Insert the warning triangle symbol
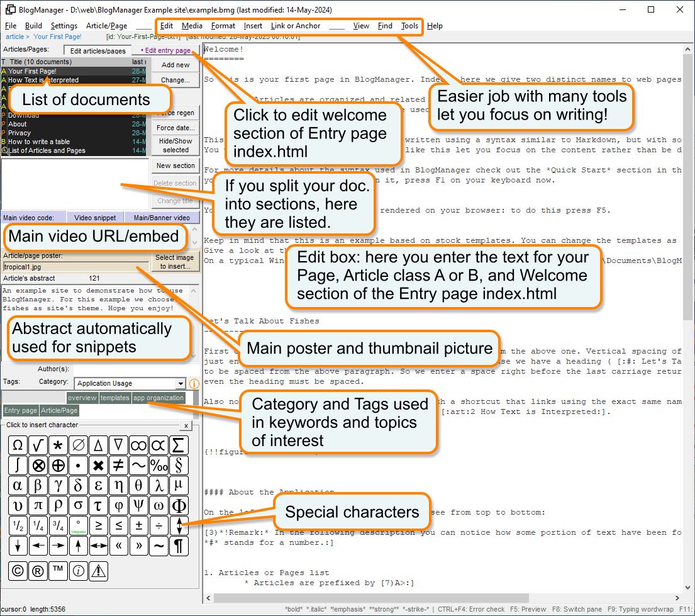The image size is (695, 616). [97, 571]
